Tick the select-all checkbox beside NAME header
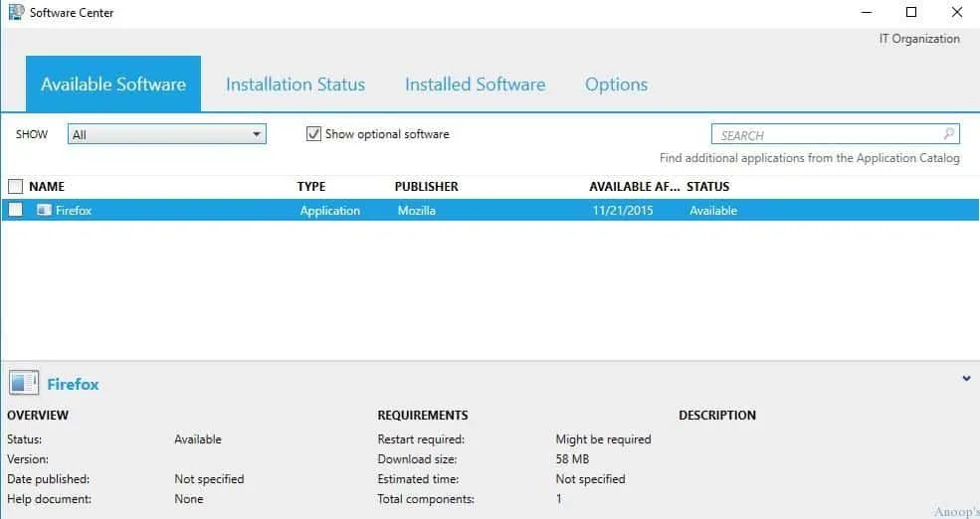Viewport: 980px width, 519px height. (15, 186)
